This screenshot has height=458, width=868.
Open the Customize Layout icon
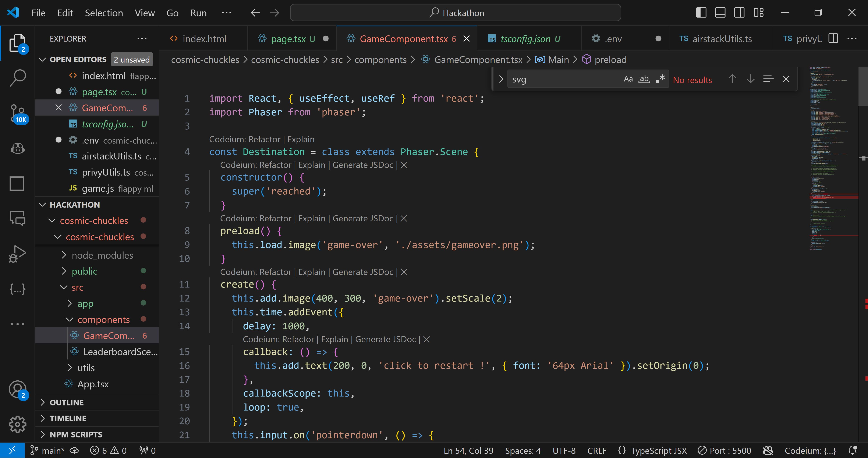pos(759,13)
